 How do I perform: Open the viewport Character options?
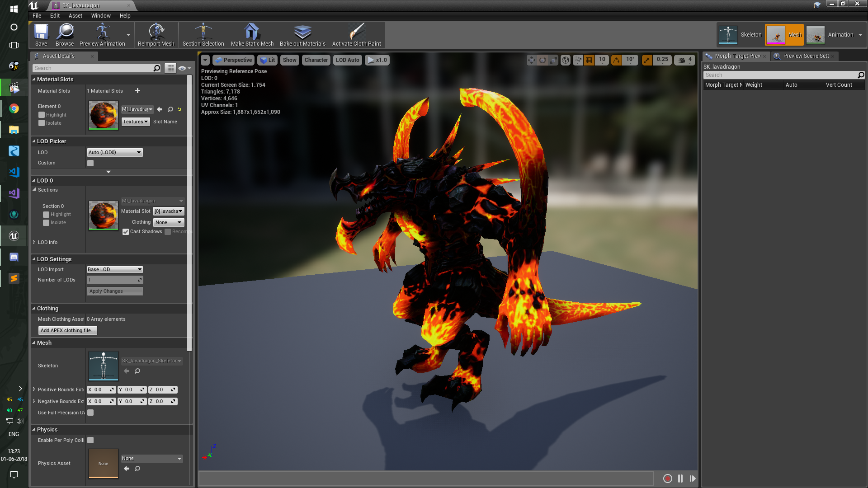[316, 60]
